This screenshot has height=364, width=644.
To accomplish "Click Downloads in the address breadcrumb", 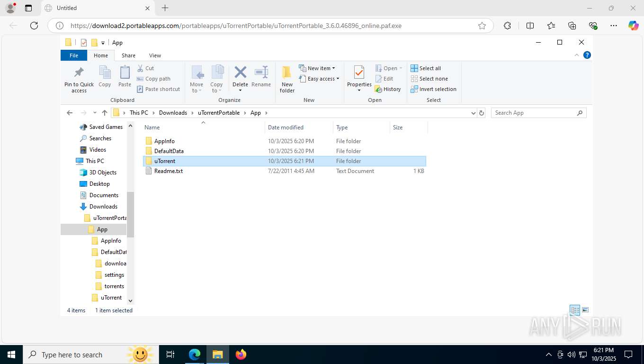I will point(173,113).
